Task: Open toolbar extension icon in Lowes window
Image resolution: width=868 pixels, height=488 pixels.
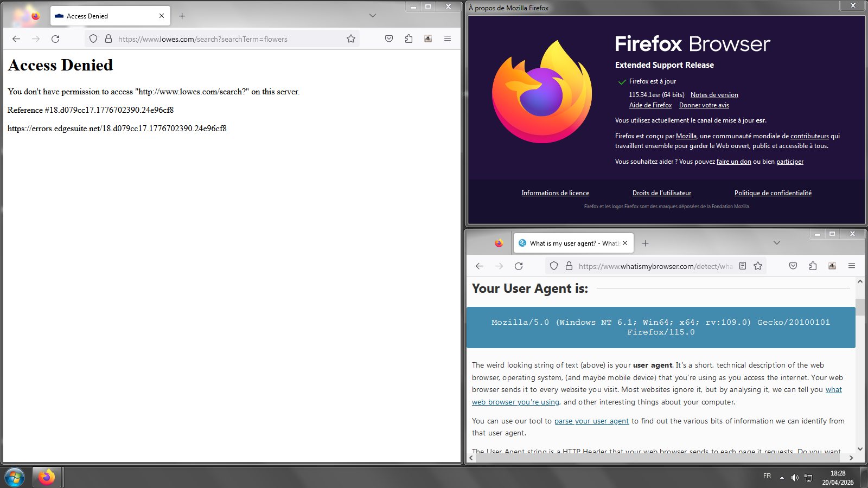Action: [428, 39]
